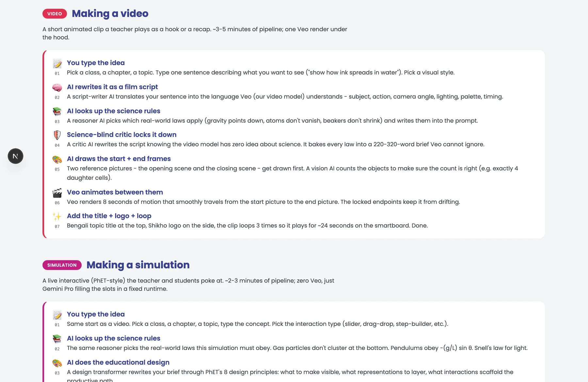Screen dimensions: 588x382
Task: Click the round N dev tools badge
Action: [15, 156]
